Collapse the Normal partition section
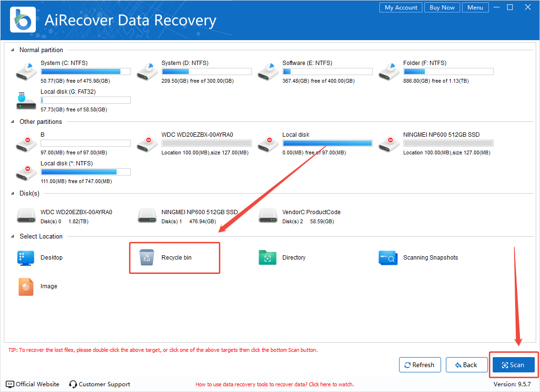The width and height of the screenshot is (540, 392). pyautogui.click(x=12, y=50)
